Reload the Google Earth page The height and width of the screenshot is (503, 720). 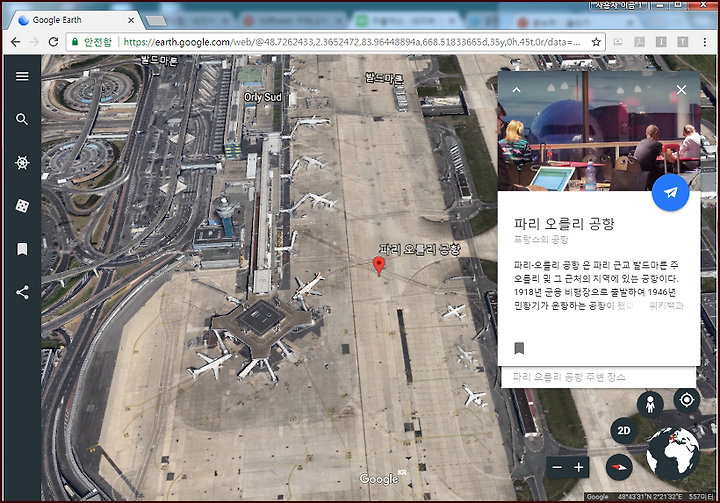pos(53,42)
